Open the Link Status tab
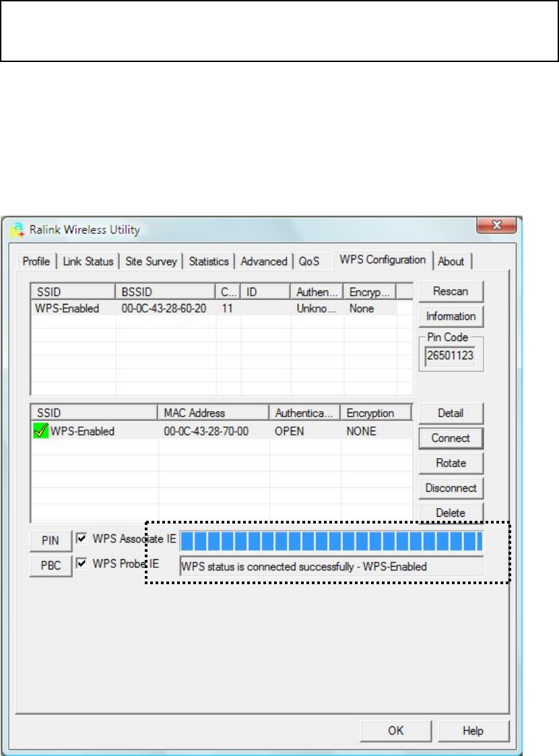The height and width of the screenshot is (756, 559). click(88, 261)
